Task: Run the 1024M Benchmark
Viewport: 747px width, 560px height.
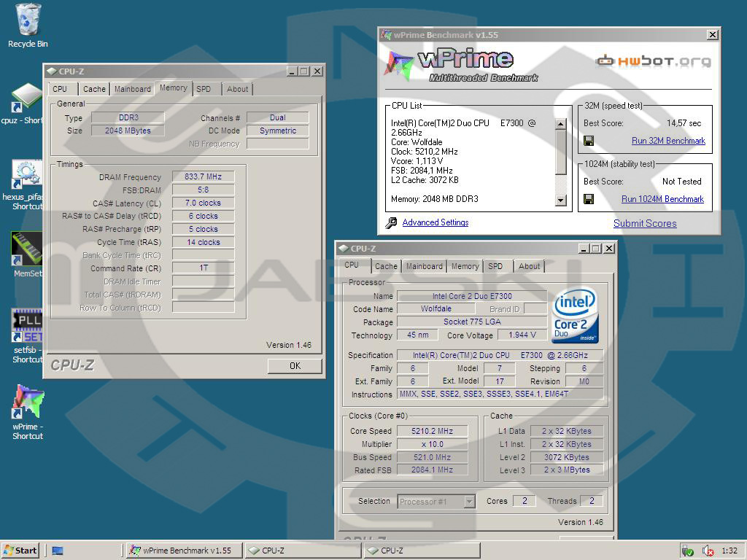Action: tap(662, 199)
